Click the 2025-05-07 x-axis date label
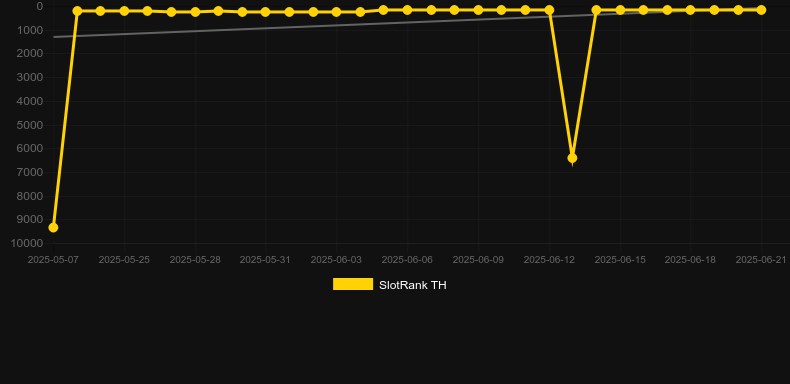 coord(53,260)
